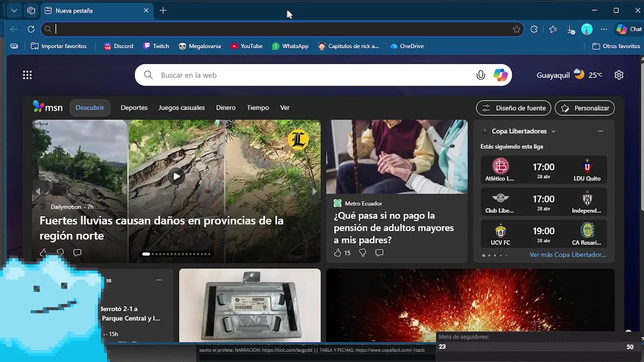The width and height of the screenshot is (644, 362).
Task: Click Ver más Copa Libertadores link
Action: (x=568, y=255)
